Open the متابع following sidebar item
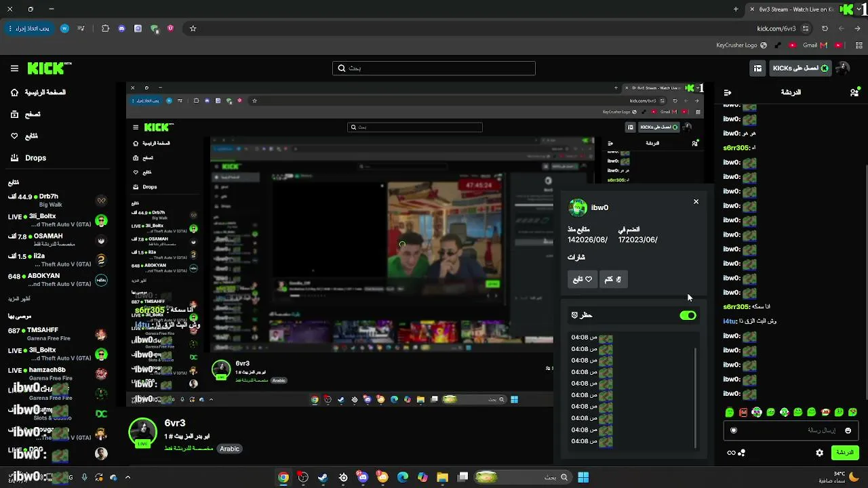The image size is (868, 488). coord(24,136)
